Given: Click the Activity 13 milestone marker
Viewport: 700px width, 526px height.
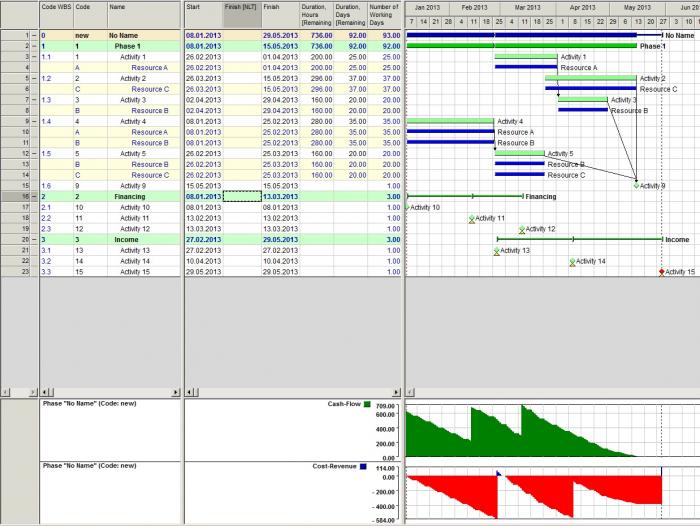Looking at the screenshot, I should coord(497,251).
